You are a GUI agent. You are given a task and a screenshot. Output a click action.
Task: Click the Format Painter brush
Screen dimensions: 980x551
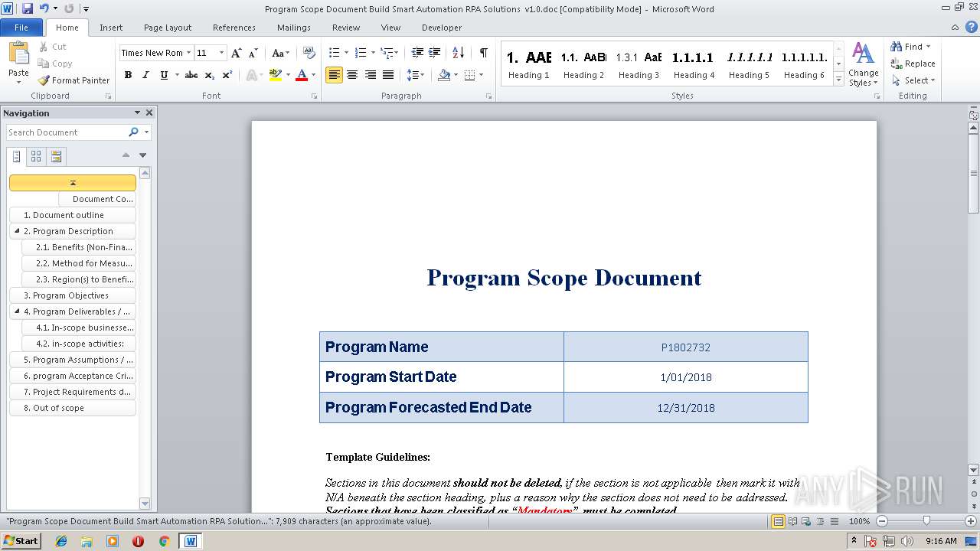(x=44, y=80)
